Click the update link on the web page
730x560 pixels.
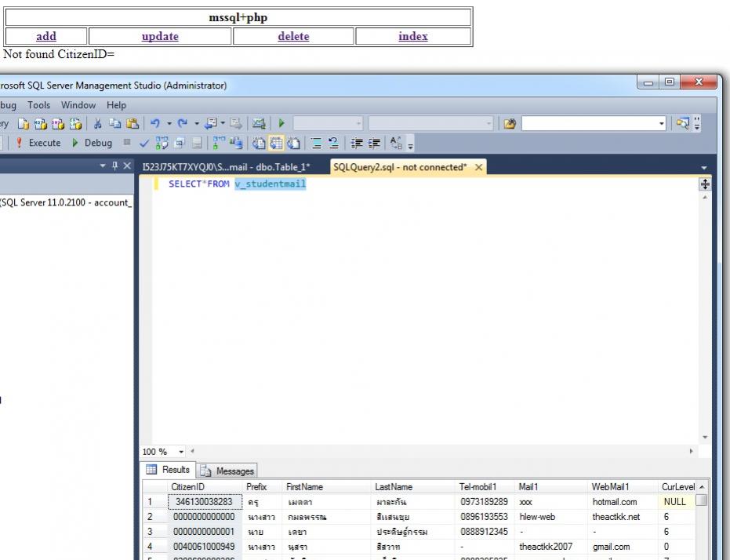160,36
